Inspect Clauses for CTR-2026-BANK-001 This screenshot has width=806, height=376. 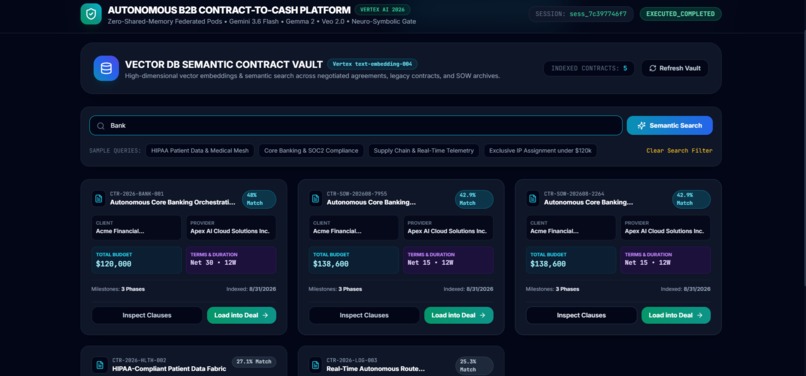tap(147, 315)
